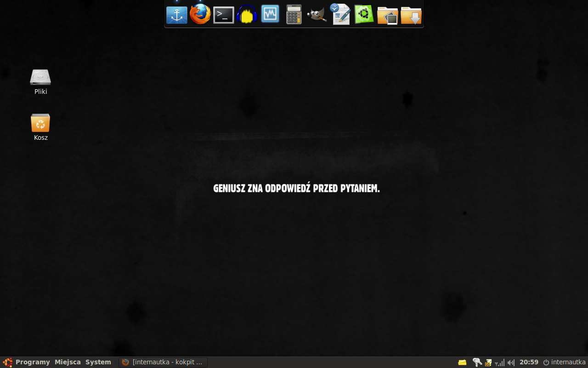Open the System Monitor from the dock

[x=270, y=14]
